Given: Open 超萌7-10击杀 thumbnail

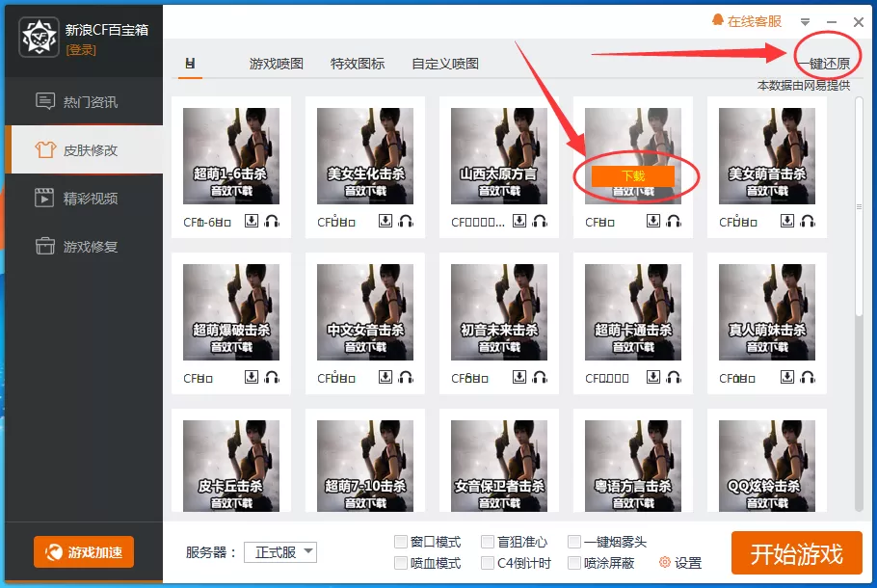Looking at the screenshot, I should 365,466.
